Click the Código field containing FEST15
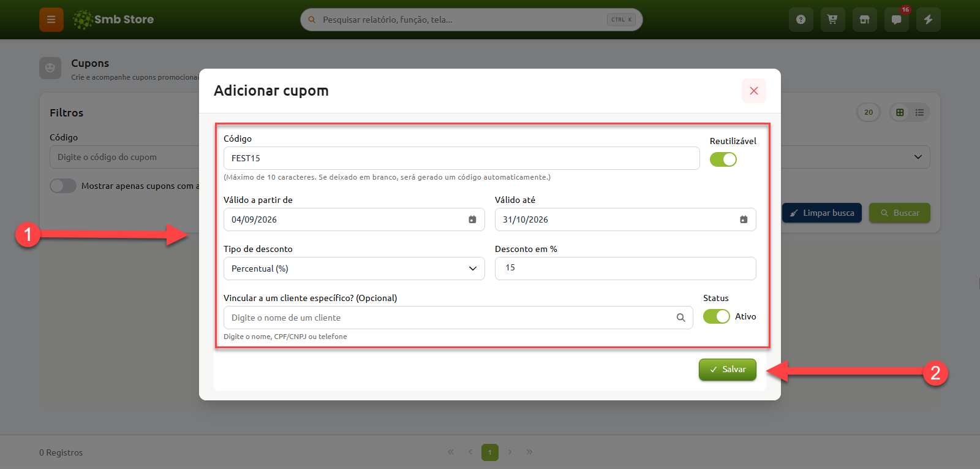980x469 pixels. tap(462, 158)
